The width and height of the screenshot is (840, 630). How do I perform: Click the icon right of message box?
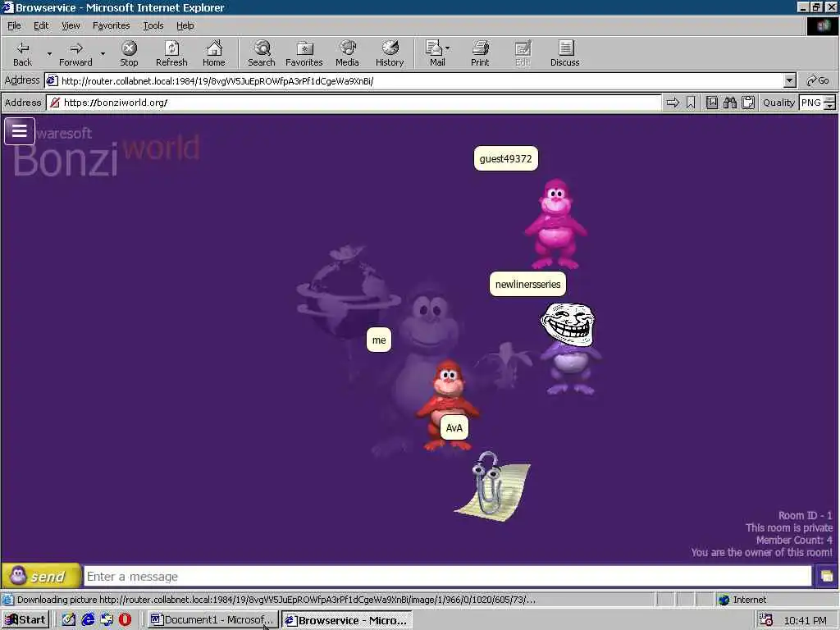tap(827, 577)
